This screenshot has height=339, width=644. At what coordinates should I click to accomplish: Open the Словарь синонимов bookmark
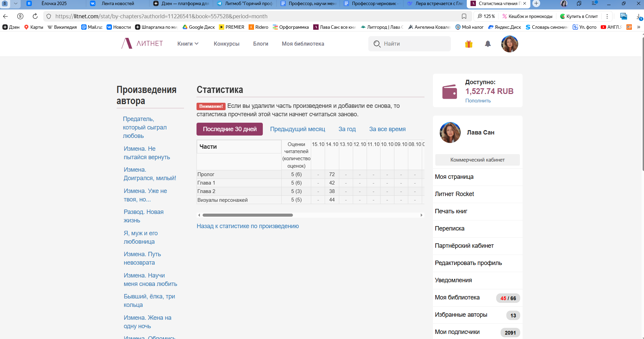point(547,27)
